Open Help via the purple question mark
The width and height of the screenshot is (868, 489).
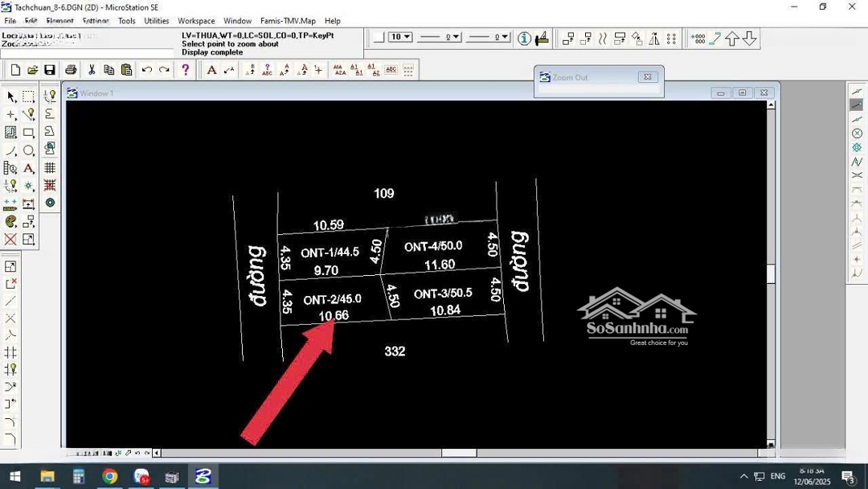186,70
